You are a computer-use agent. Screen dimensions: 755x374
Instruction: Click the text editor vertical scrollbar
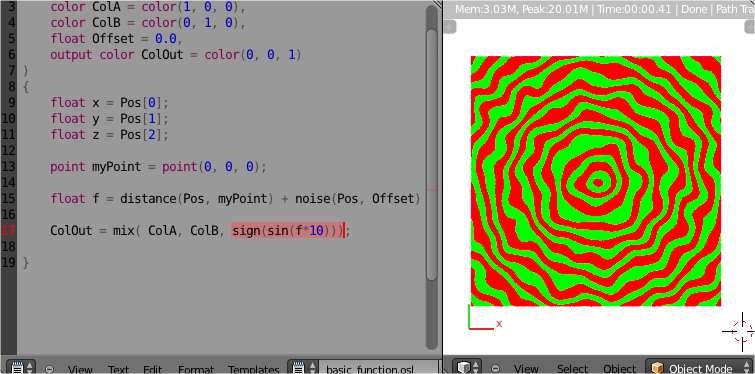(432, 154)
